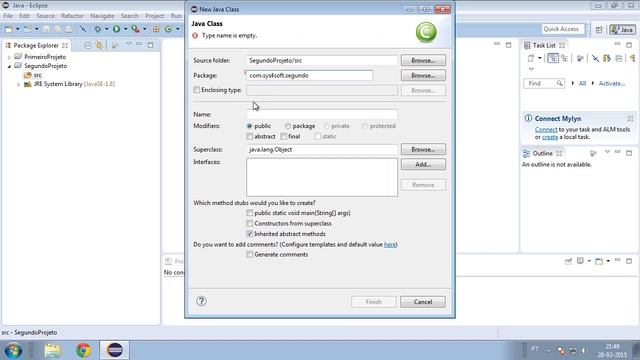Select the Package Explorer tab
Image resolution: width=640 pixels, height=360 pixels.
pos(36,45)
